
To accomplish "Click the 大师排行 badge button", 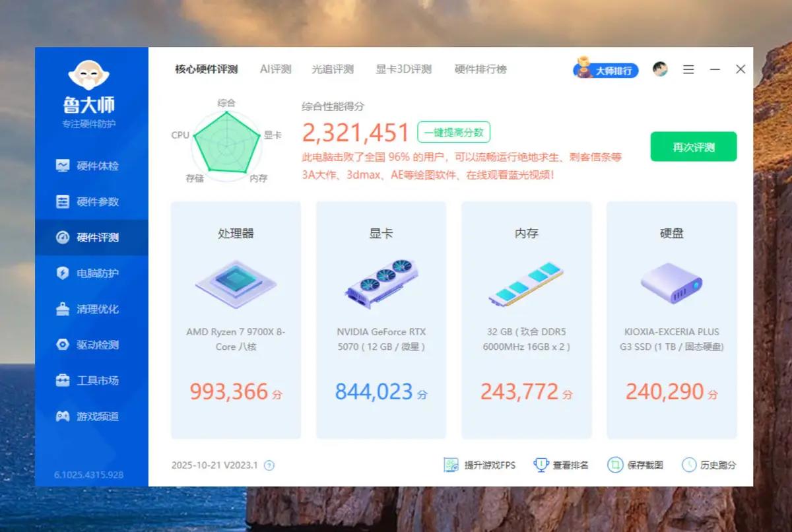I will [606, 69].
